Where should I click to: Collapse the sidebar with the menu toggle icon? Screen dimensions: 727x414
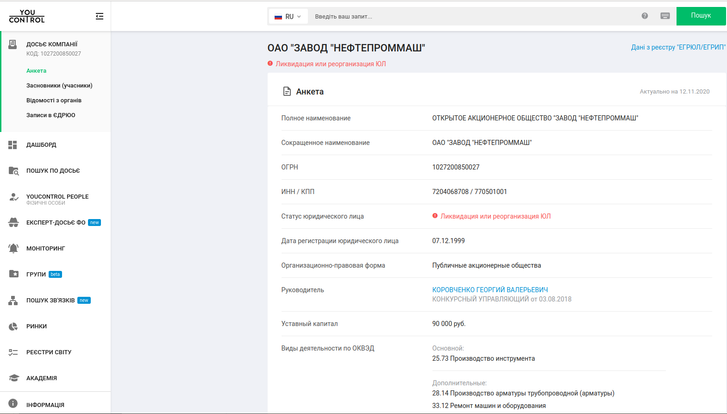(99, 16)
